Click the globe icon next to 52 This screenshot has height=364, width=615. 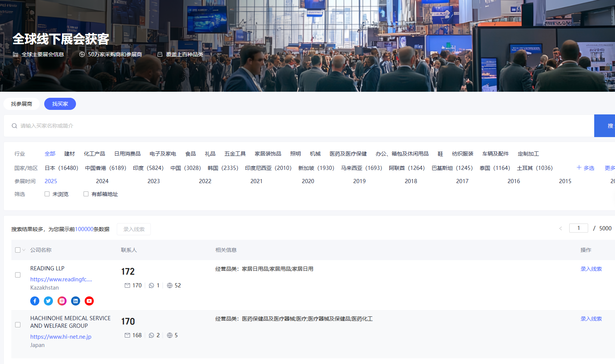coord(169,285)
